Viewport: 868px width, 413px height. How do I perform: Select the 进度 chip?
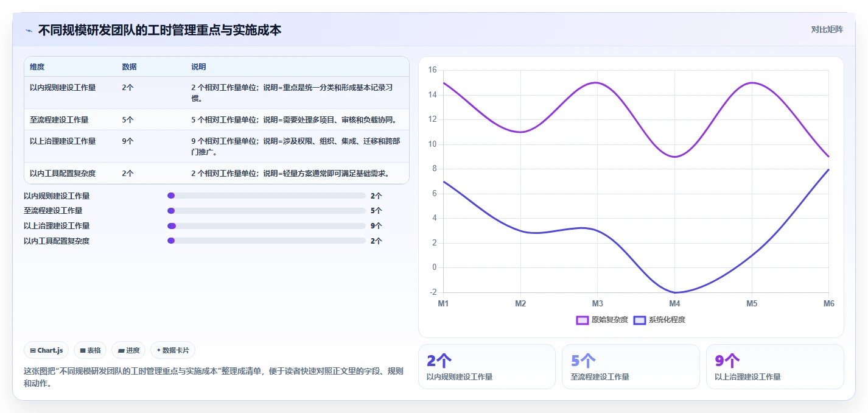(x=128, y=350)
